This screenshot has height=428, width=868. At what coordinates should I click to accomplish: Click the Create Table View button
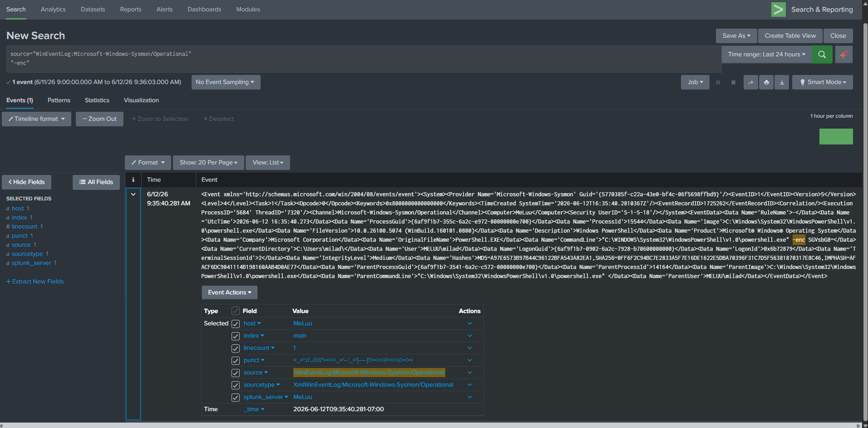tap(790, 36)
